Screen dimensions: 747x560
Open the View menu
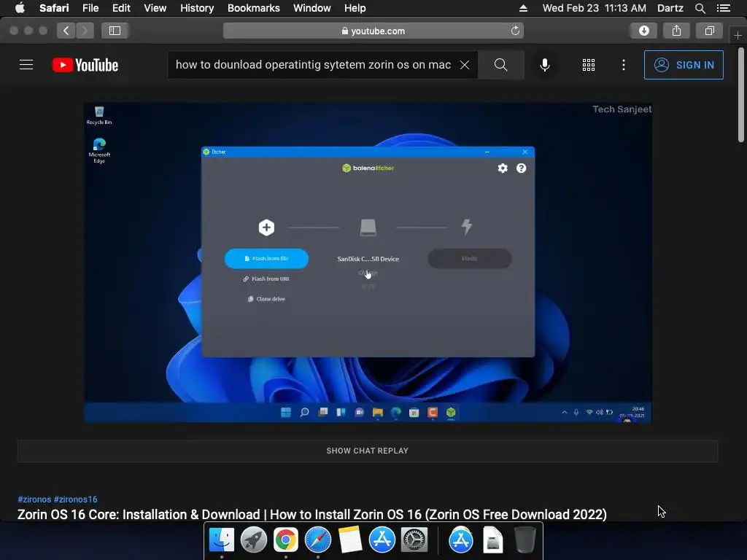point(155,8)
